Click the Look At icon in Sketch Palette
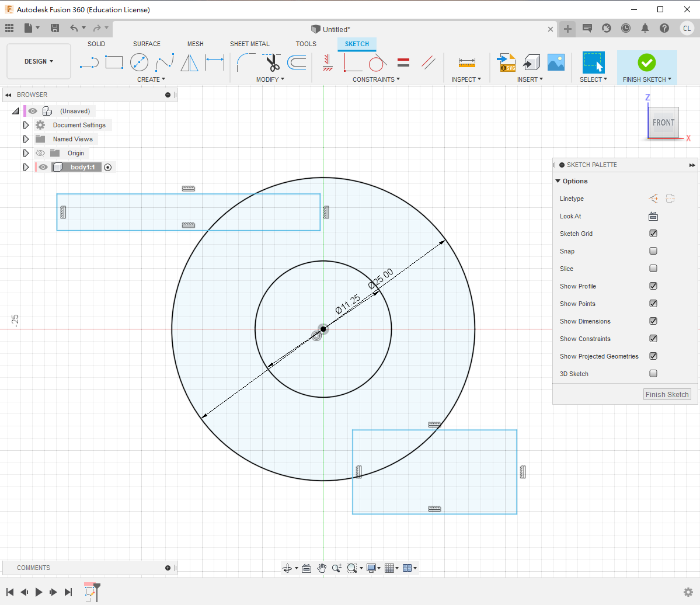 click(653, 216)
